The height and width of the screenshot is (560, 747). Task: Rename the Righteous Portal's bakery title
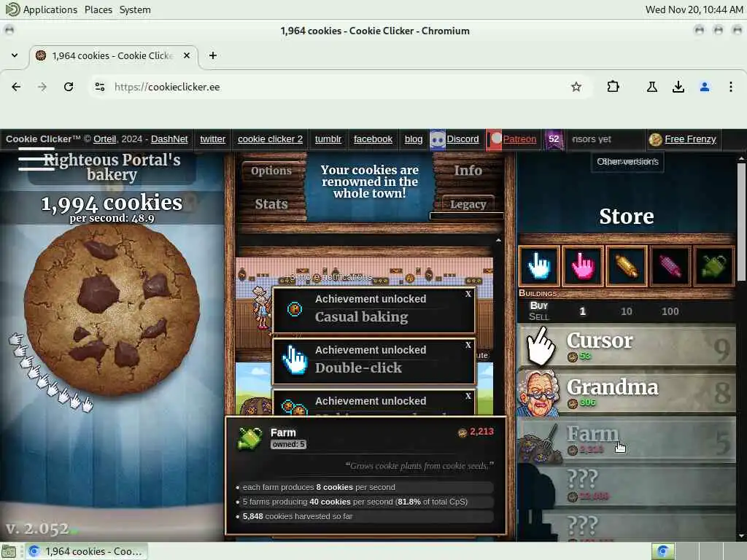[x=112, y=167]
